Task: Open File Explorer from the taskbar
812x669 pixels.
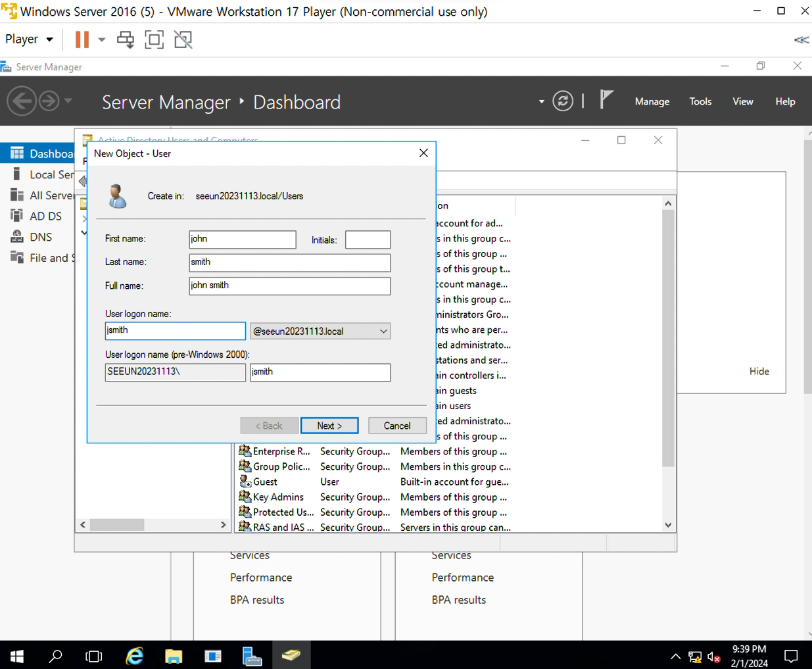Action: click(174, 656)
